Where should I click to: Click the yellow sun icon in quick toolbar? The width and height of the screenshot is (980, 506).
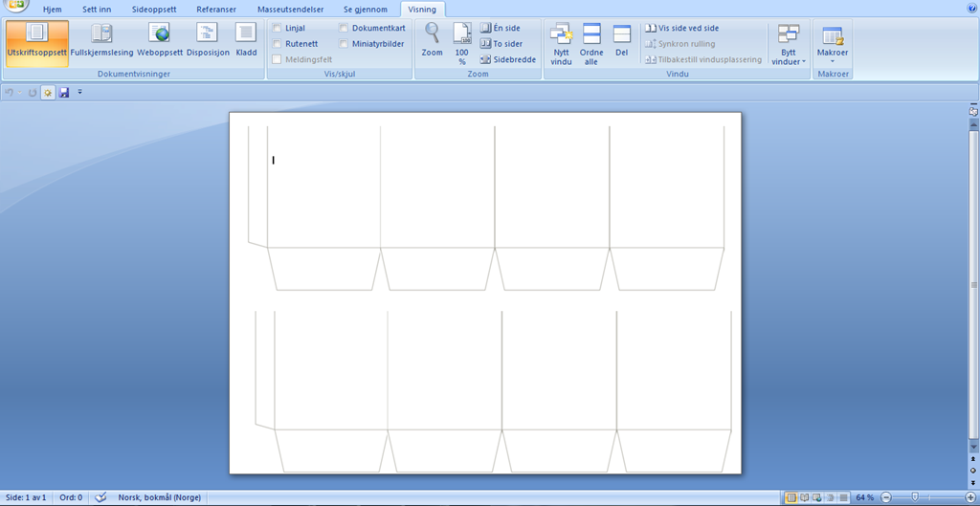(48, 93)
